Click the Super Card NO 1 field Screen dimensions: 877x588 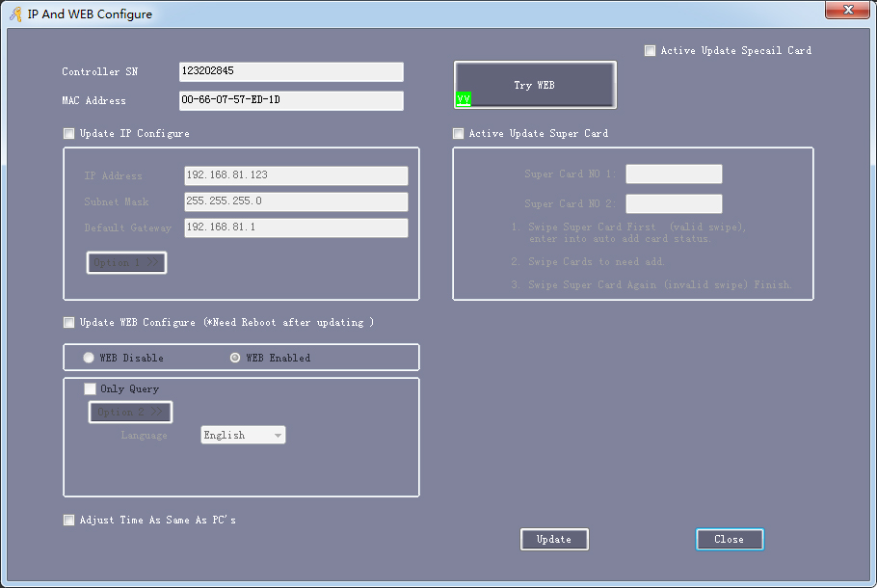[x=674, y=174]
